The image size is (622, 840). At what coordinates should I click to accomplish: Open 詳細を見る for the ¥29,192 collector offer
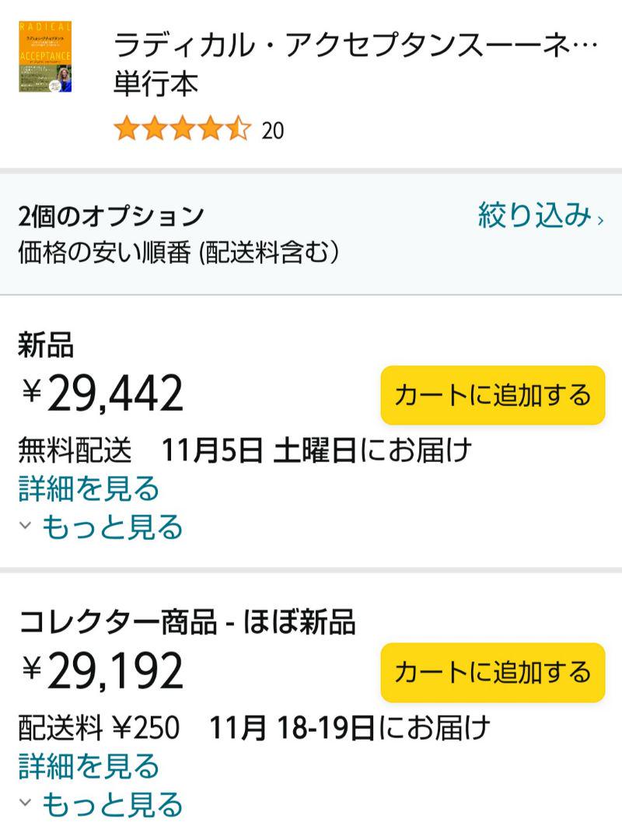coord(89,765)
